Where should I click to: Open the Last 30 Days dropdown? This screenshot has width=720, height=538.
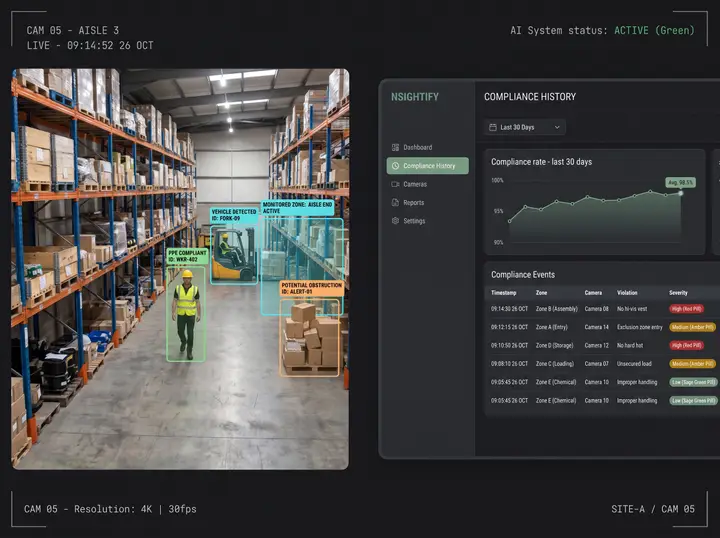[525, 127]
